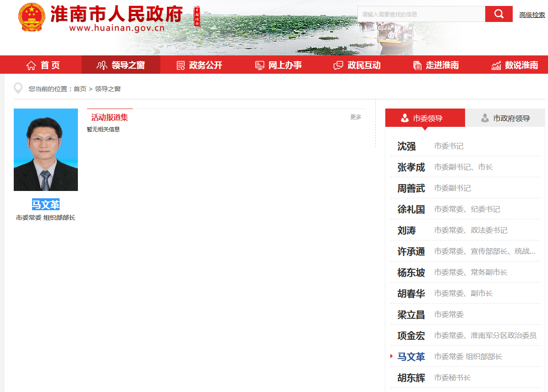Screen dimensions: 548x392
Task: Open leader 项金宏 in the list
Action: coord(411,335)
